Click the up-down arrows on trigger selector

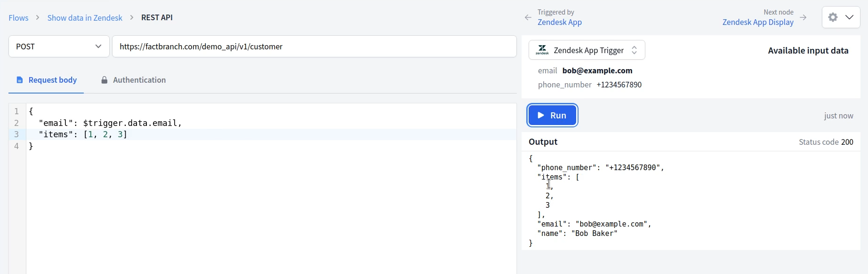[x=634, y=50]
